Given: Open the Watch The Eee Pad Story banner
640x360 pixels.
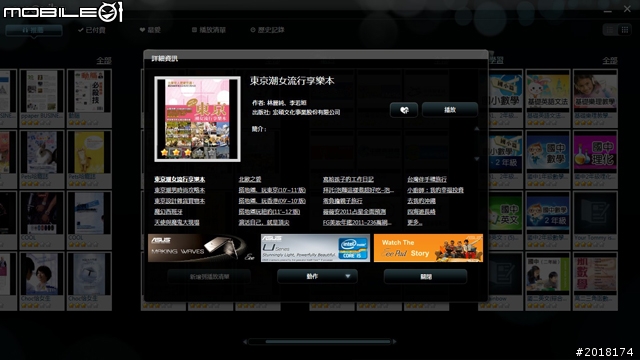Looking at the screenshot, I should (x=428, y=248).
